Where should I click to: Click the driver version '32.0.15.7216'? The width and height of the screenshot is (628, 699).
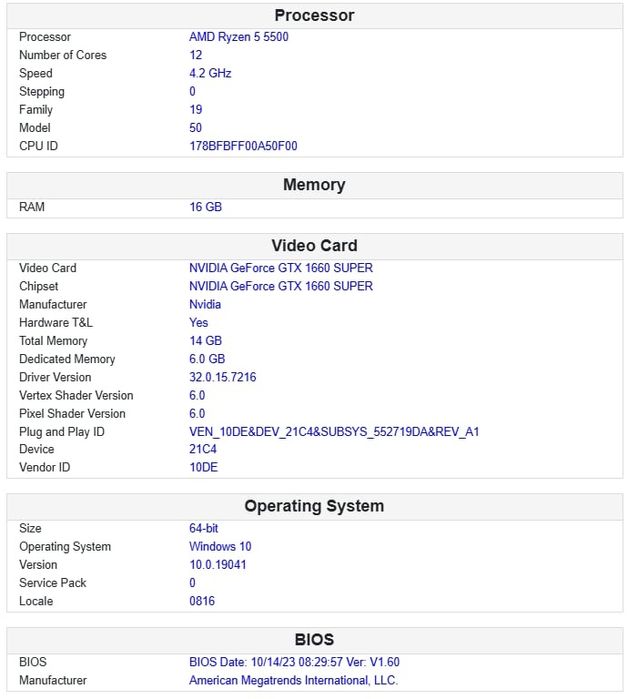222,377
